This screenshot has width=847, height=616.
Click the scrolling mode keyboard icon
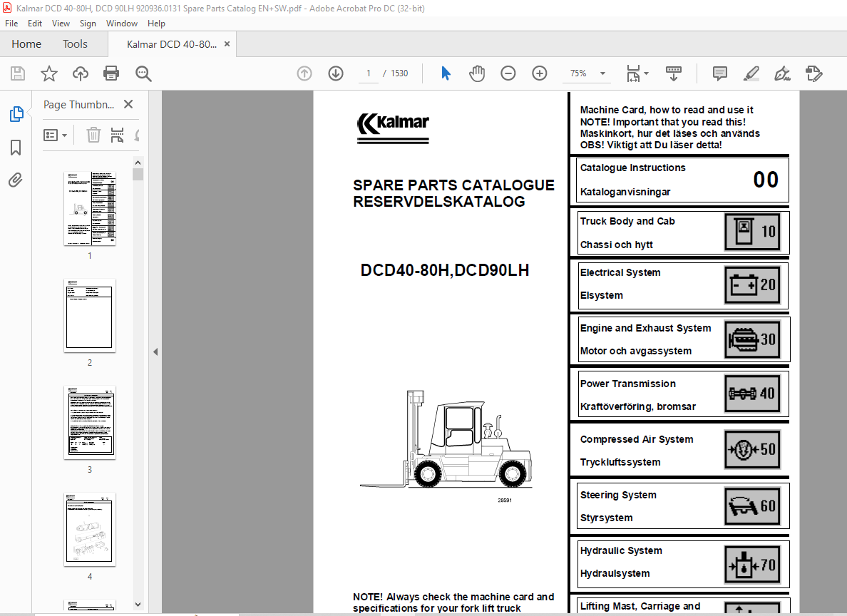(x=674, y=73)
